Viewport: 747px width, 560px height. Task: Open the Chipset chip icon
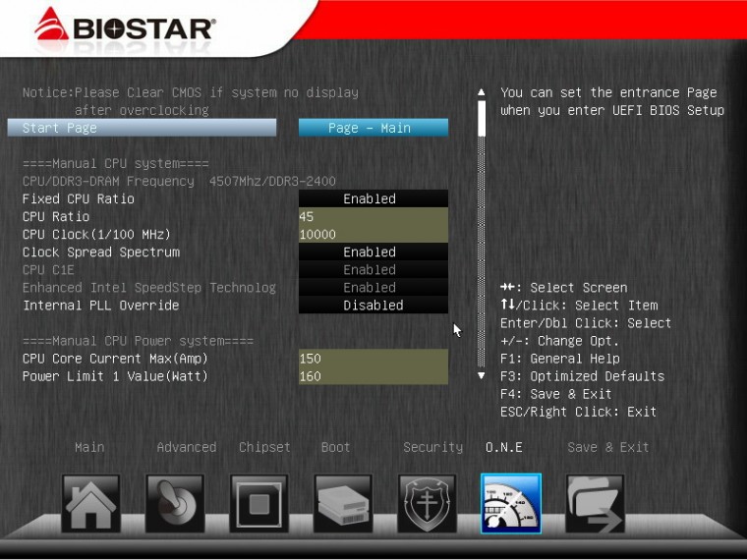coord(259,503)
